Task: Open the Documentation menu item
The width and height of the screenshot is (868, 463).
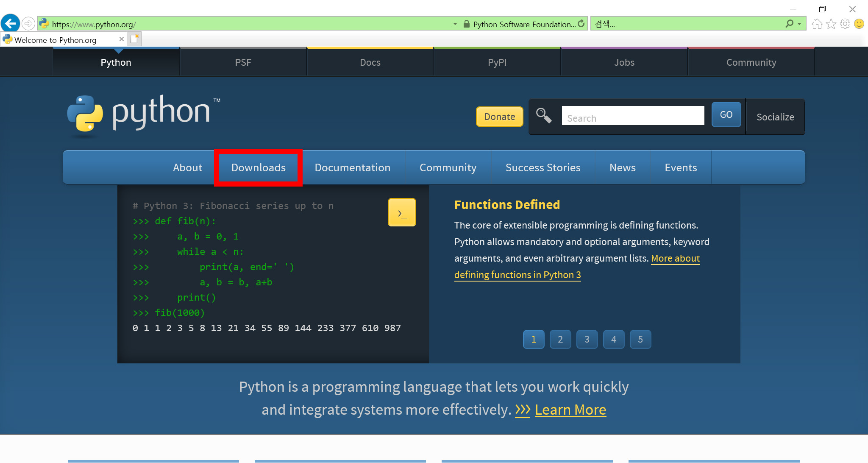Action: pyautogui.click(x=353, y=167)
